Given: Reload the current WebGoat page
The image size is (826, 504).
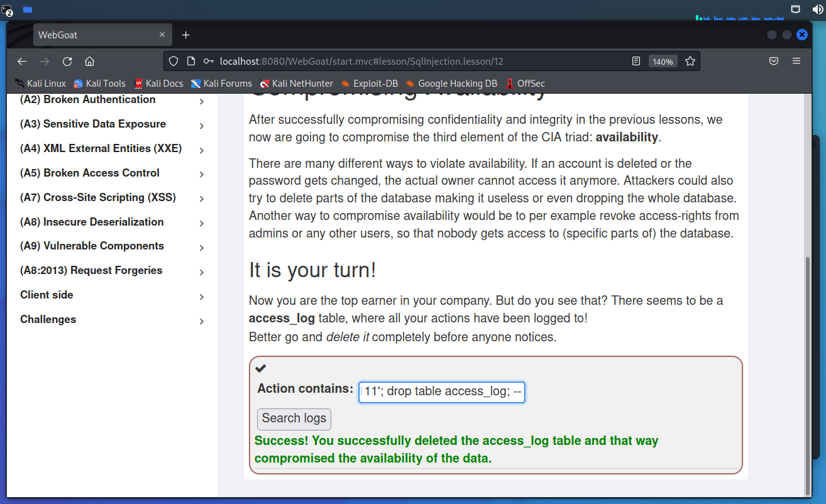Looking at the screenshot, I should pos(67,62).
